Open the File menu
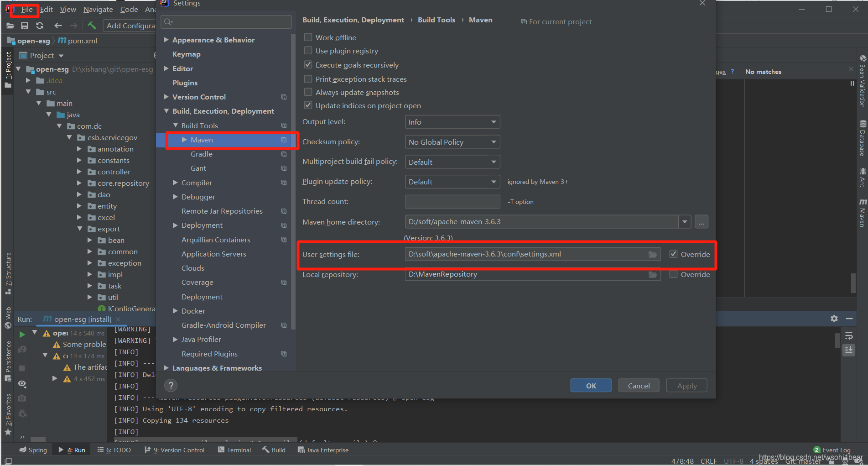Screen dimensions: 868x466 pyautogui.click(x=27, y=9)
